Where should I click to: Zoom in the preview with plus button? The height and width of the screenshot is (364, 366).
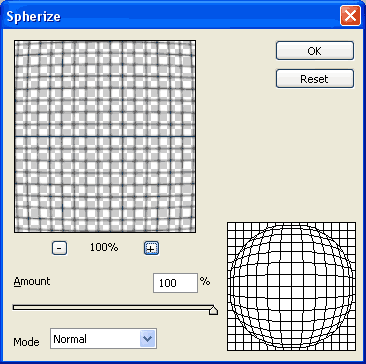tap(151, 248)
